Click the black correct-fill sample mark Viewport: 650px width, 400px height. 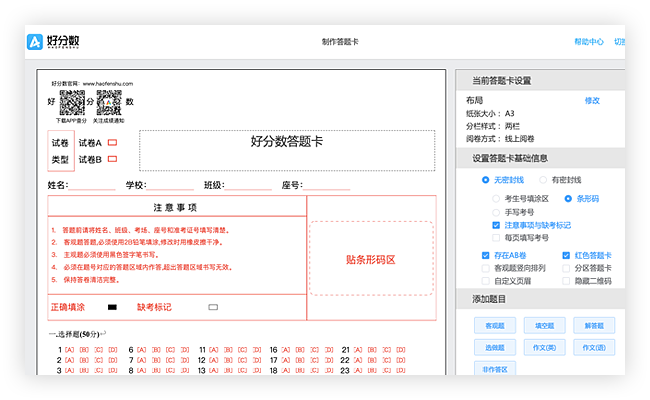tap(112, 307)
